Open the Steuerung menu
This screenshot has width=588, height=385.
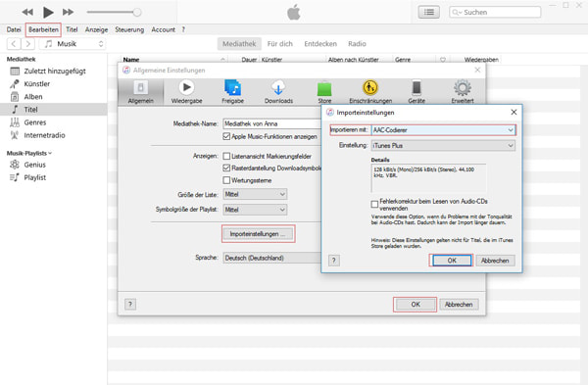pyautogui.click(x=129, y=29)
